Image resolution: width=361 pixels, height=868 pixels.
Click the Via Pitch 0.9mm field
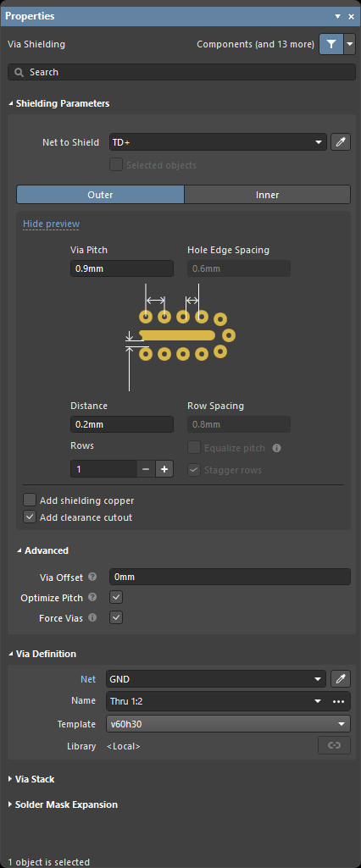(x=122, y=268)
